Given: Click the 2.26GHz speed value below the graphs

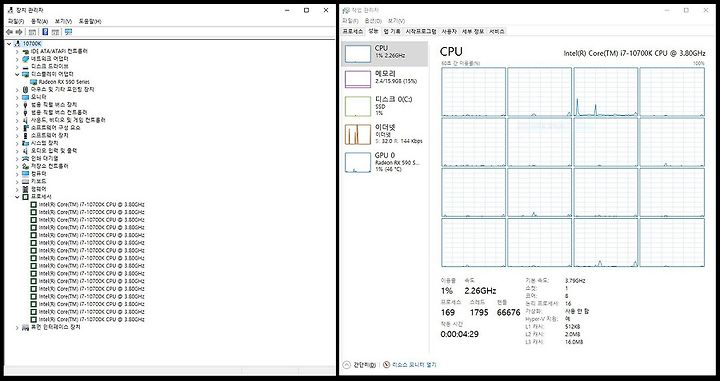Looking at the screenshot, I should coord(480,291).
